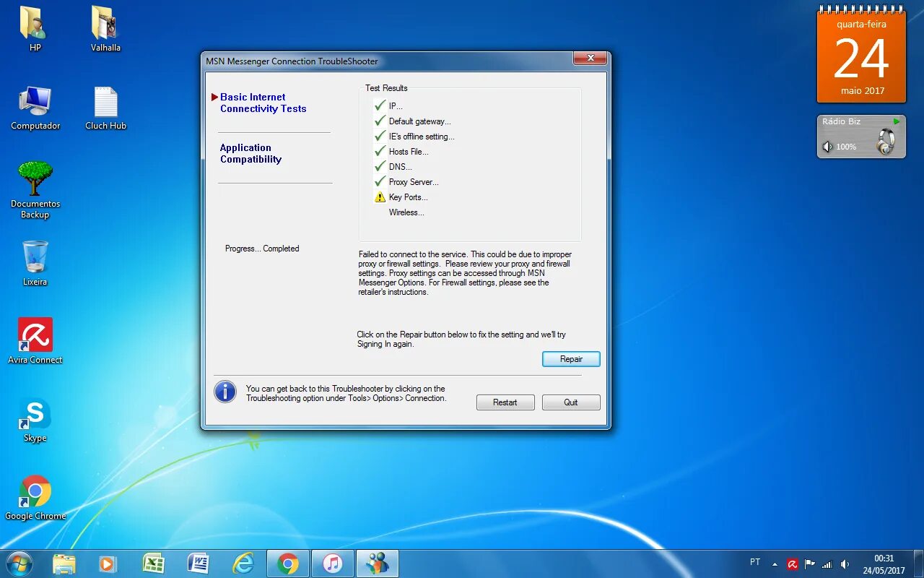Select the Avira Connect desktop shortcut
Screen dimensions: 924x578
35,341
